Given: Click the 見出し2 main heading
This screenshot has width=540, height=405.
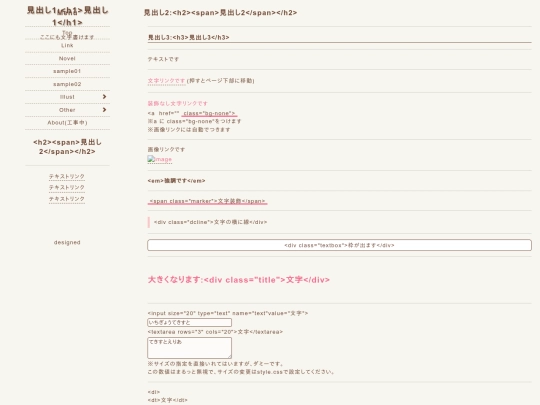Looking at the screenshot, I should pyautogui.click(x=220, y=13).
